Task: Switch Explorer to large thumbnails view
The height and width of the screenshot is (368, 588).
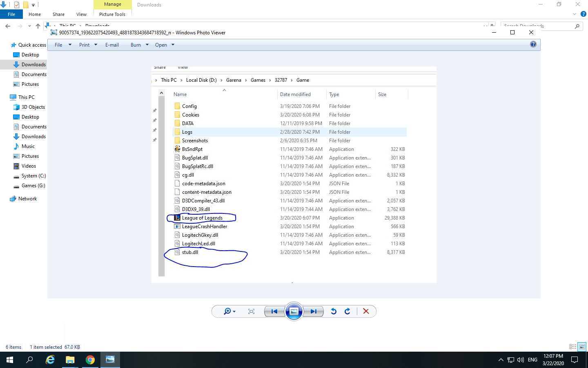Action: pyautogui.click(x=582, y=347)
